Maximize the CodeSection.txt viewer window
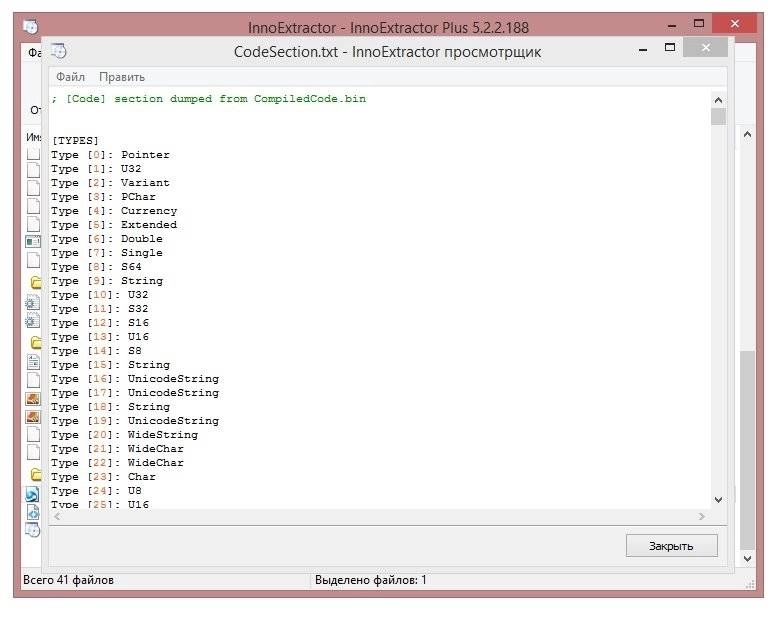 point(670,47)
